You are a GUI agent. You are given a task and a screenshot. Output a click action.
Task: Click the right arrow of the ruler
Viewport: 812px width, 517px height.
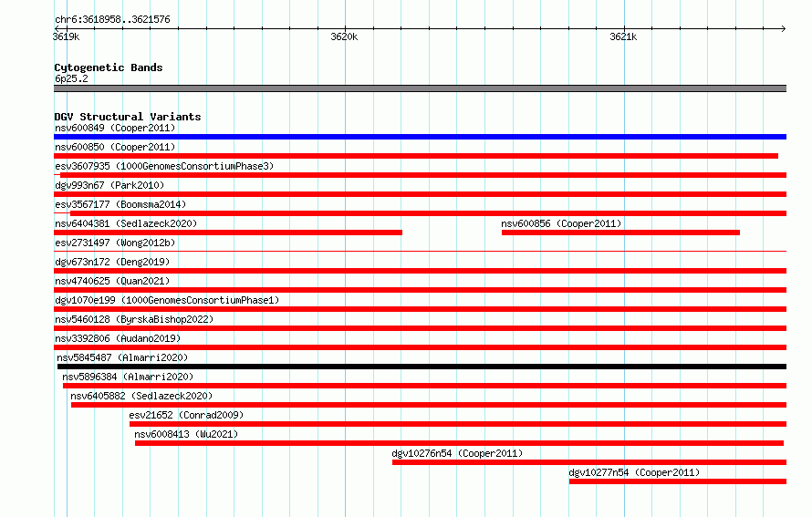[784, 28]
